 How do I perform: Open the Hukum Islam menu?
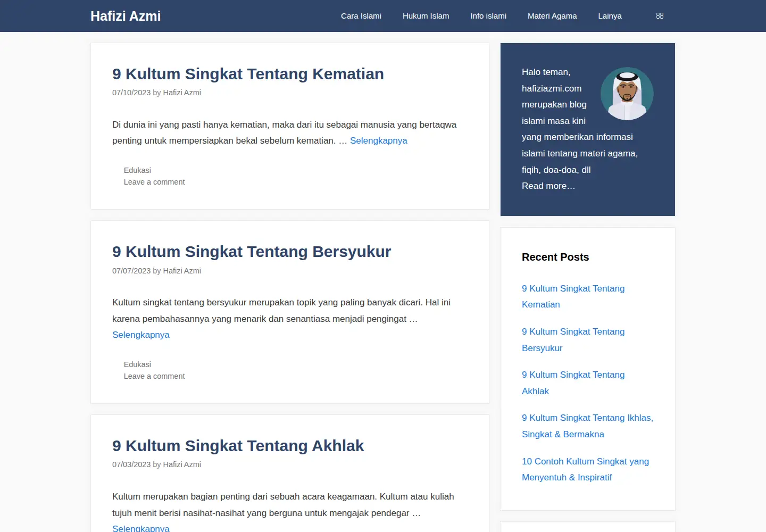426,16
